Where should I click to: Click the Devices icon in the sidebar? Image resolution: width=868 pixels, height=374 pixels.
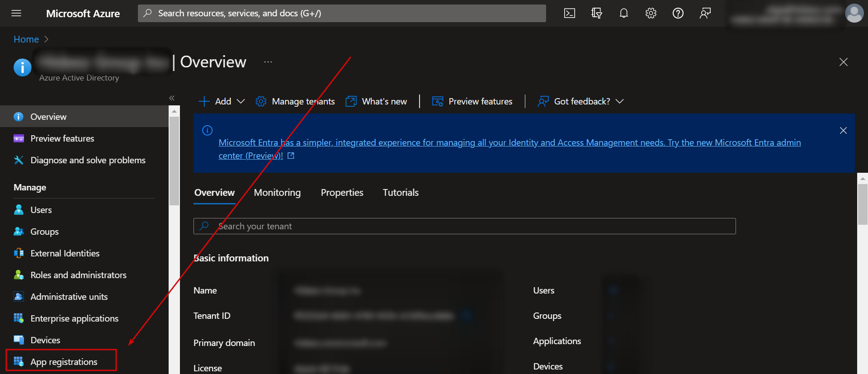coord(19,340)
